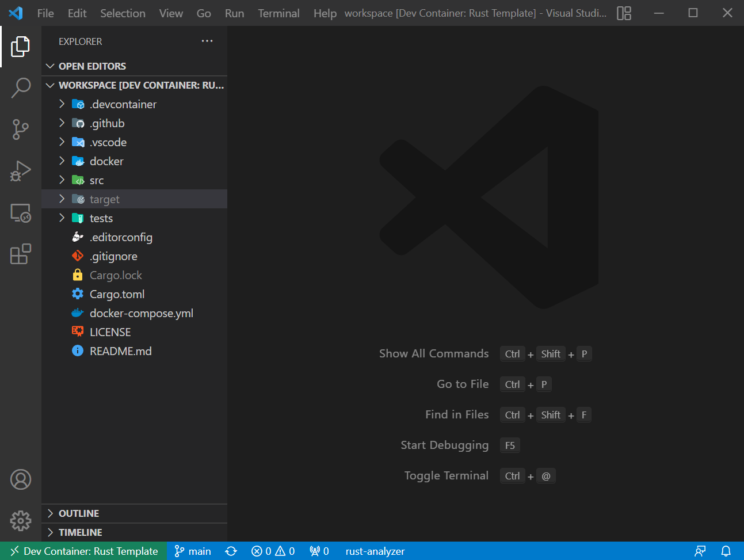
Task: Open the View menu
Action: [171, 13]
